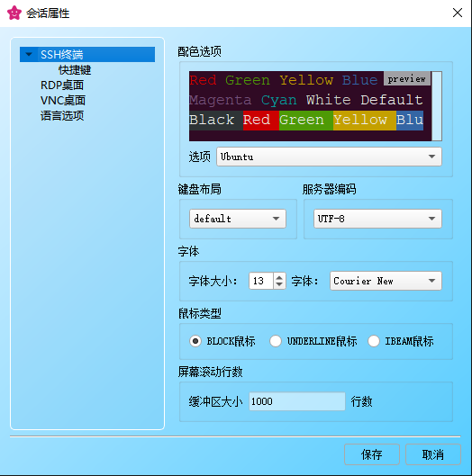The image size is (472, 476).
Task: Click the yellow background Yellow swatch
Action: tap(365, 120)
